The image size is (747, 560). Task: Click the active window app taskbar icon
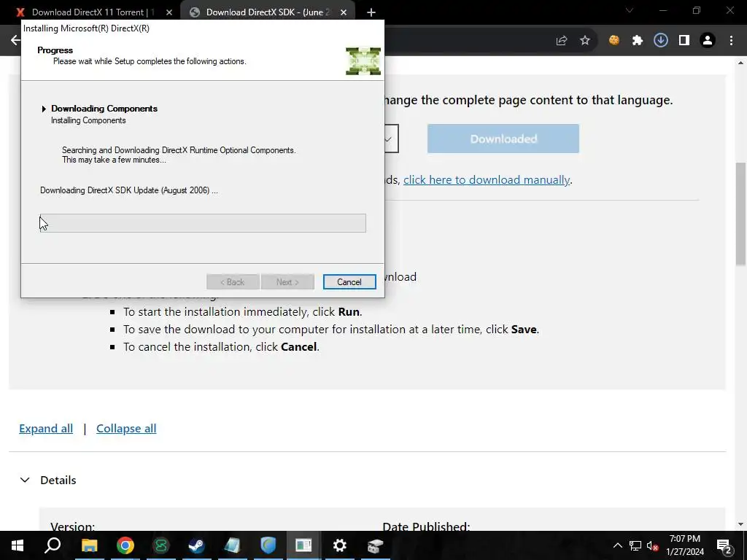pyautogui.click(x=303, y=545)
